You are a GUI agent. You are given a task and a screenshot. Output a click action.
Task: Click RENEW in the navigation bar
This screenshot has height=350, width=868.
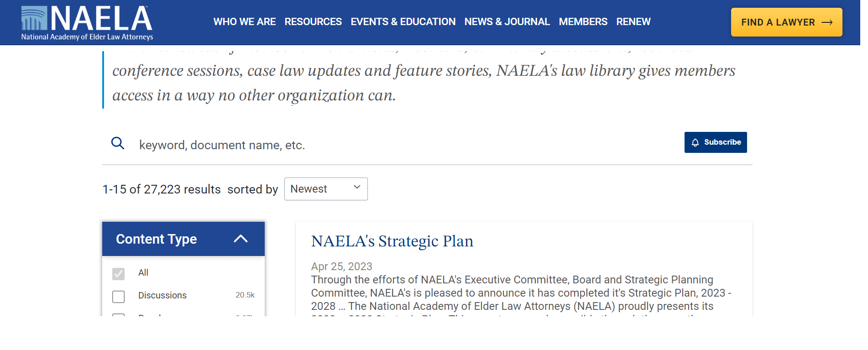633,21
